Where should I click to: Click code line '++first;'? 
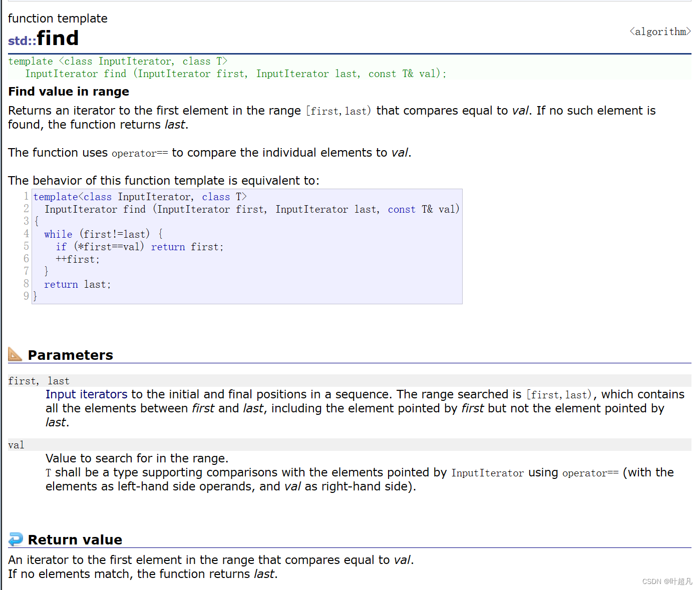coord(78,259)
